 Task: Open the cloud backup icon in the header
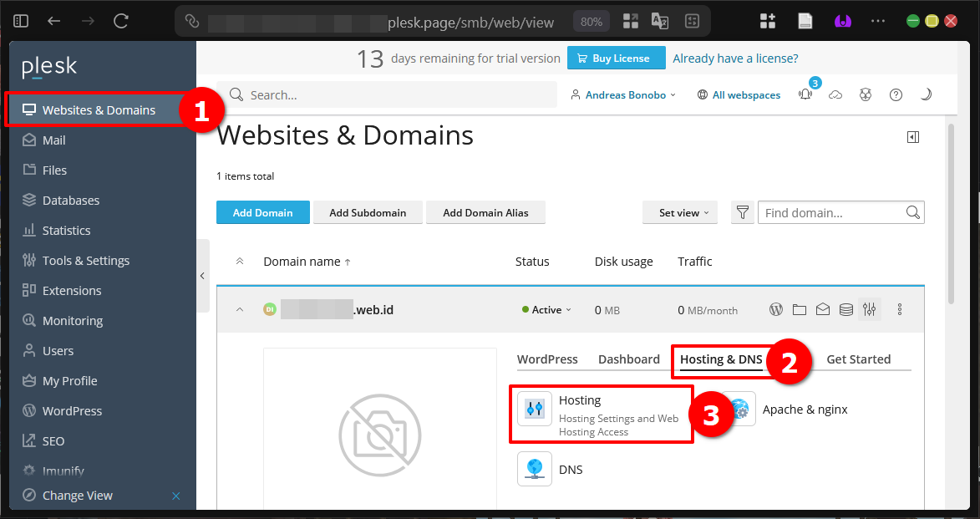click(x=835, y=94)
